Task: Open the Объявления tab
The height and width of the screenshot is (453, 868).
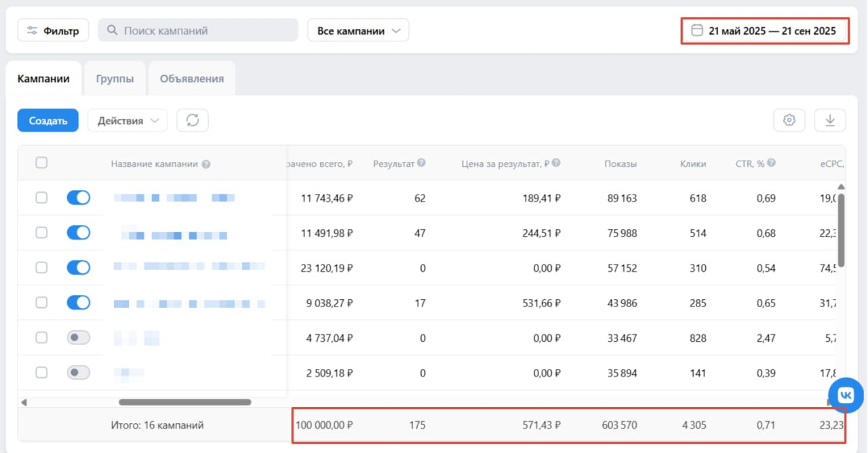Action: pyautogui.click(x=192, y=79)
